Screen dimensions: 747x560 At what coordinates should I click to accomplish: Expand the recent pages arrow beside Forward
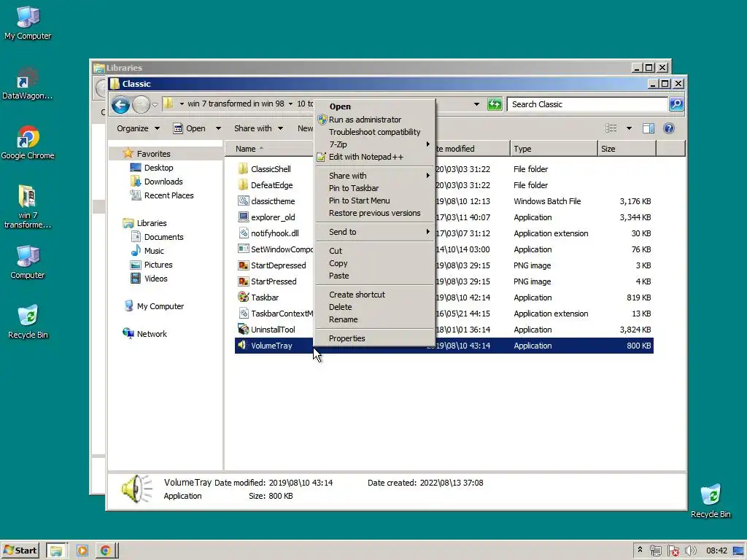click(155, 105)
